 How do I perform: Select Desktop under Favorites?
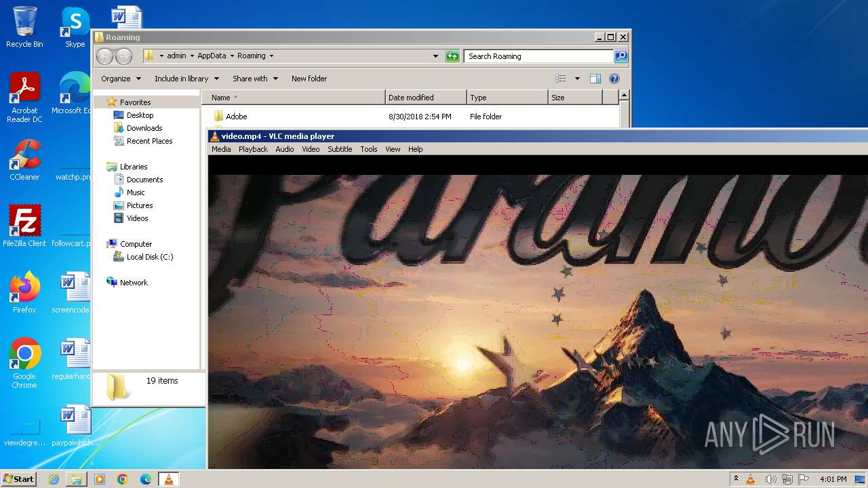point(140,115)
